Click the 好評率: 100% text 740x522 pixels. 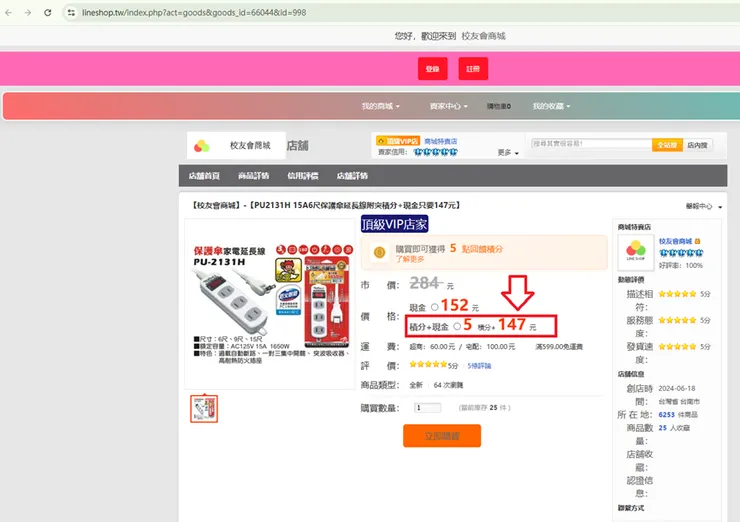(681, 266)
